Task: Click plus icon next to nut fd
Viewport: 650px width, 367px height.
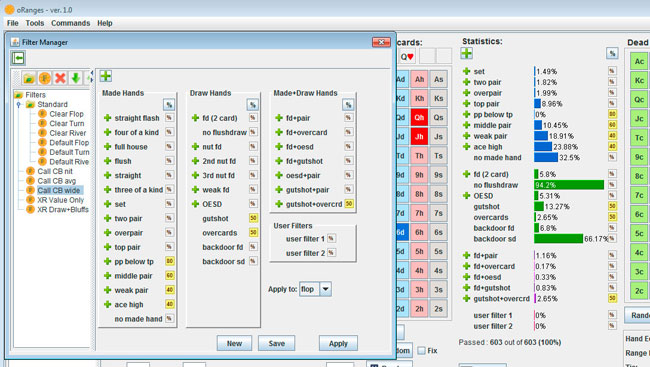Action: coord(195,147)
